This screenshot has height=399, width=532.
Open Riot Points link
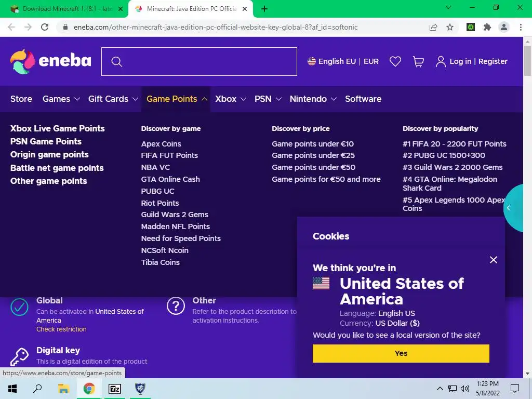(x=160, y=203)
